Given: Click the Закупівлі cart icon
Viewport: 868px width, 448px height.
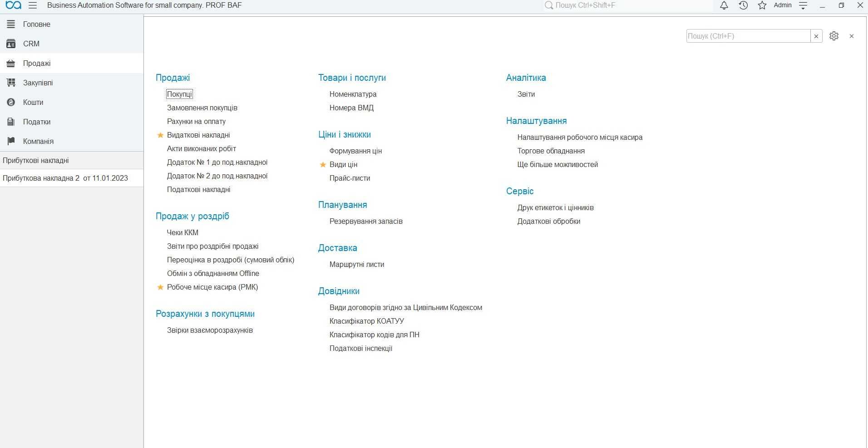Looking at the screenshot, I should (11, 83).
